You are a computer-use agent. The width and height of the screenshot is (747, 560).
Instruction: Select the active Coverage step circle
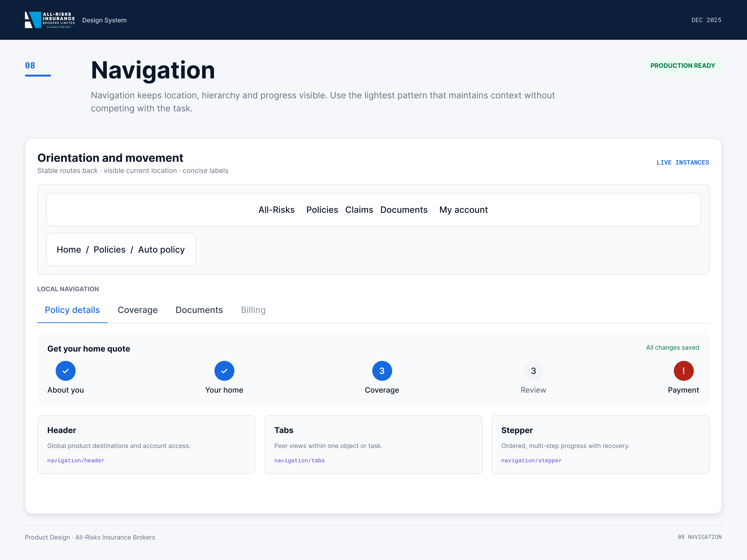click(x=382, y=371)
